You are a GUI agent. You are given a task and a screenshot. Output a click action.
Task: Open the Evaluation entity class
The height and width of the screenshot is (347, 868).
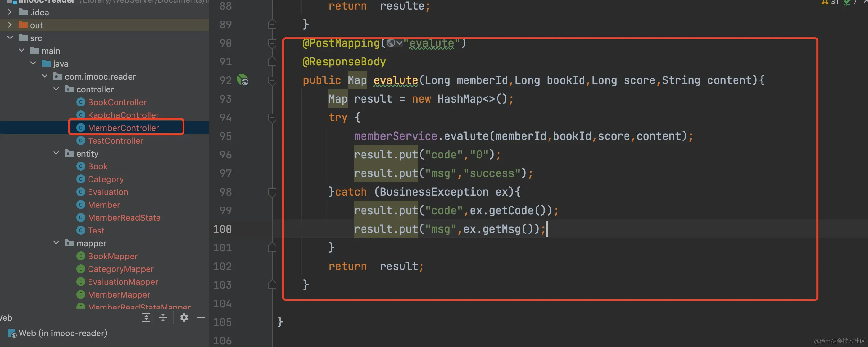point(107,192)
